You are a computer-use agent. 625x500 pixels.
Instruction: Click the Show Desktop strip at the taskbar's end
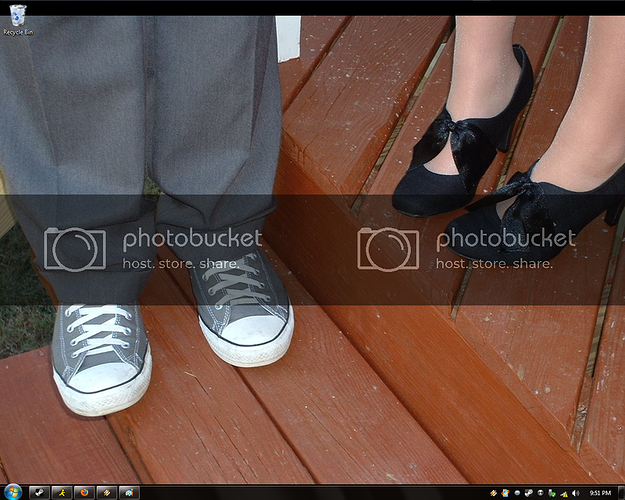coord(622,493)
